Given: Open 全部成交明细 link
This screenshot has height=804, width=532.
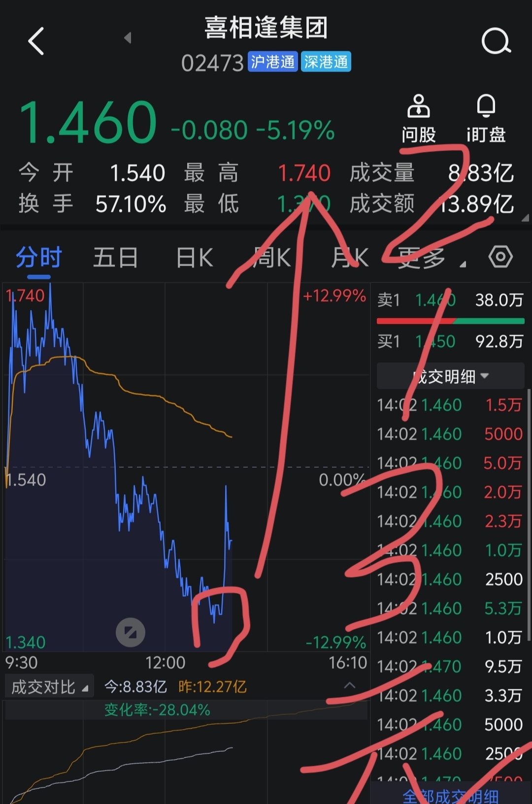Looking at the screenshot, I should point(450,796).
